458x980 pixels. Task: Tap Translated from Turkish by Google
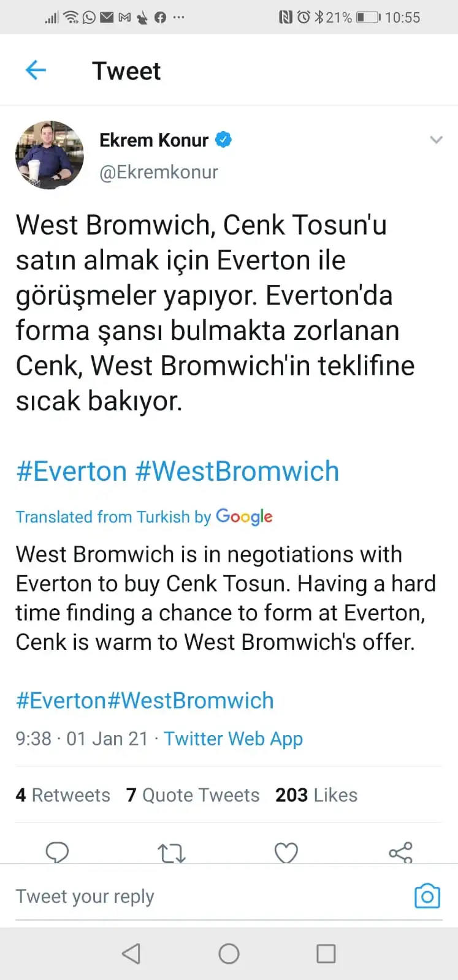144,517
